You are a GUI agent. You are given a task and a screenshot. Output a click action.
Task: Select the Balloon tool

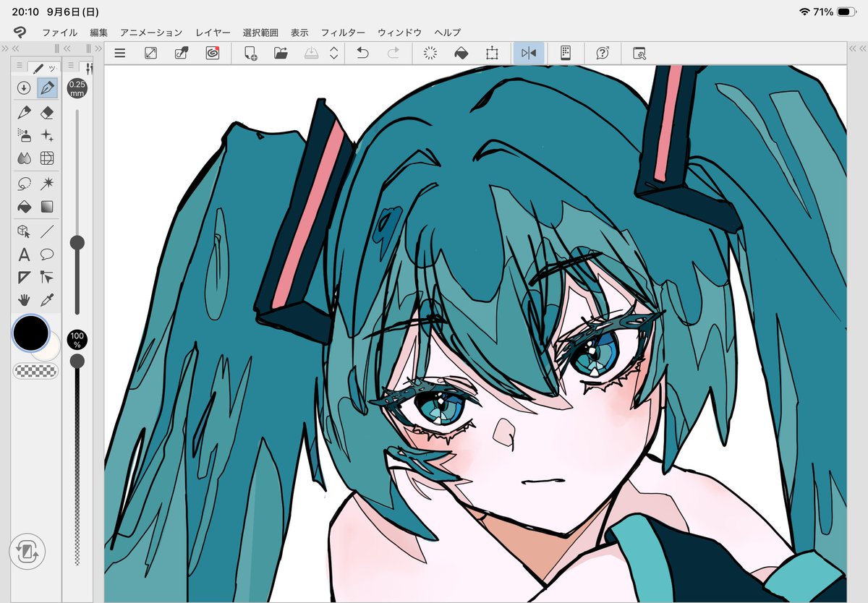pos(47,254)
